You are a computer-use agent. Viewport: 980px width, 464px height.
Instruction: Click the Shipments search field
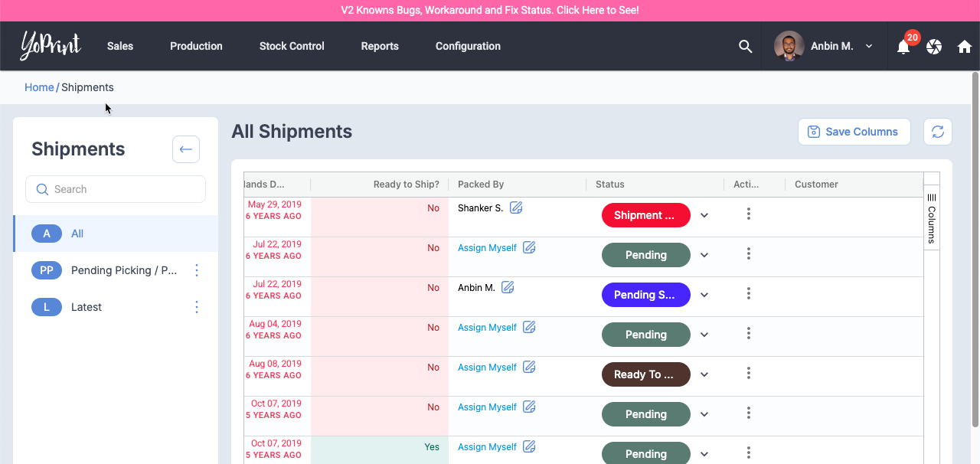pos(116,189)
